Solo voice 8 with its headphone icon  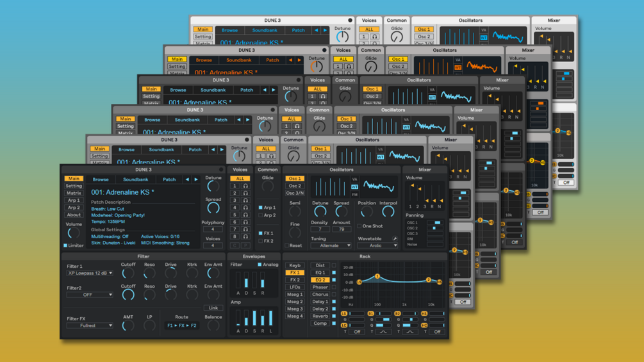(245, 236)
